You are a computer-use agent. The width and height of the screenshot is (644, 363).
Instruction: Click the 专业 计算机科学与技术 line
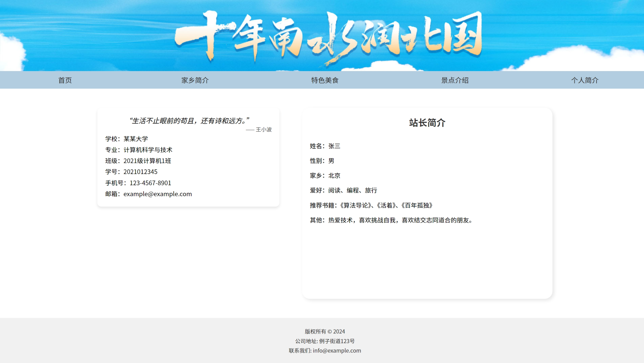coord(139,150)
